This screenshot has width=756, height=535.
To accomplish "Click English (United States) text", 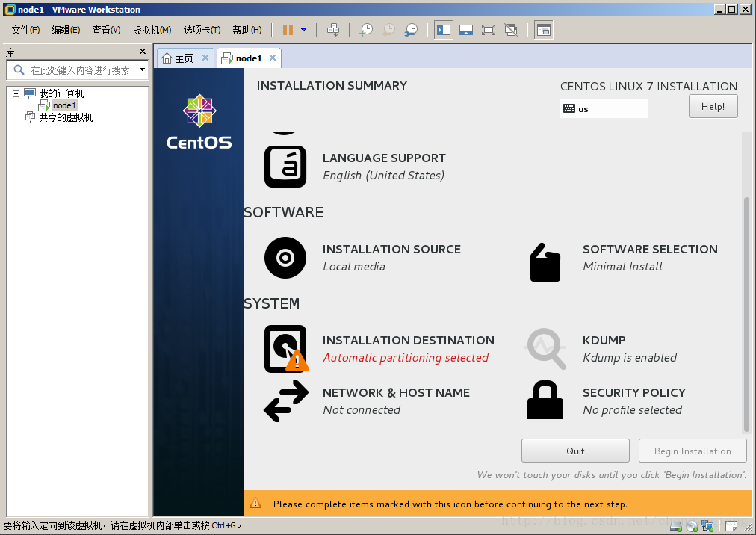I will coord(384,176).
